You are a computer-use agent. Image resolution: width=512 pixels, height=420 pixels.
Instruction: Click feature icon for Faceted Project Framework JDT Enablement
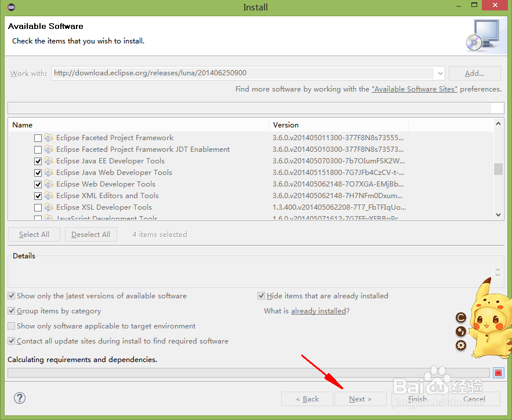(x=49, y=149)
